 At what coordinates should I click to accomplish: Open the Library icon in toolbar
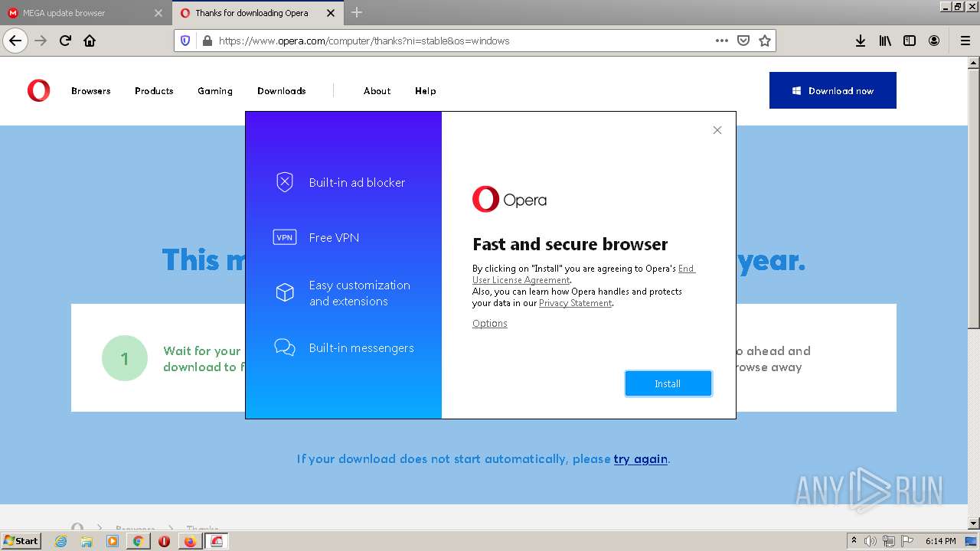pyautogui.click(x=885, y=41)
